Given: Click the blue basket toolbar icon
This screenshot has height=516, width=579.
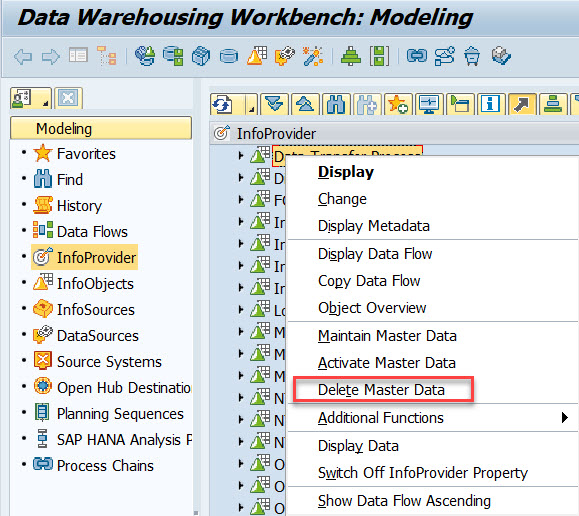Looking at the screenshot, I should click(472, 56).
